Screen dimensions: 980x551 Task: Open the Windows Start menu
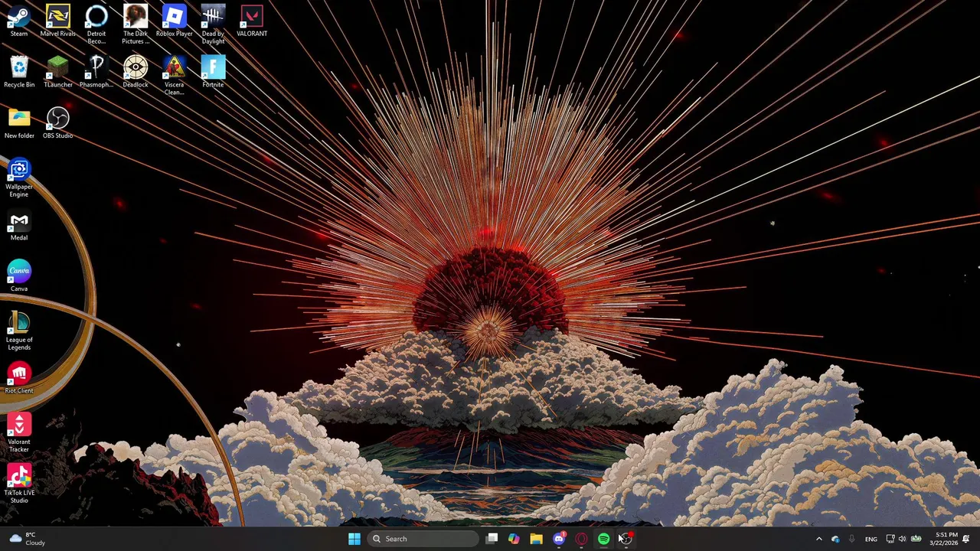point(354,539)
